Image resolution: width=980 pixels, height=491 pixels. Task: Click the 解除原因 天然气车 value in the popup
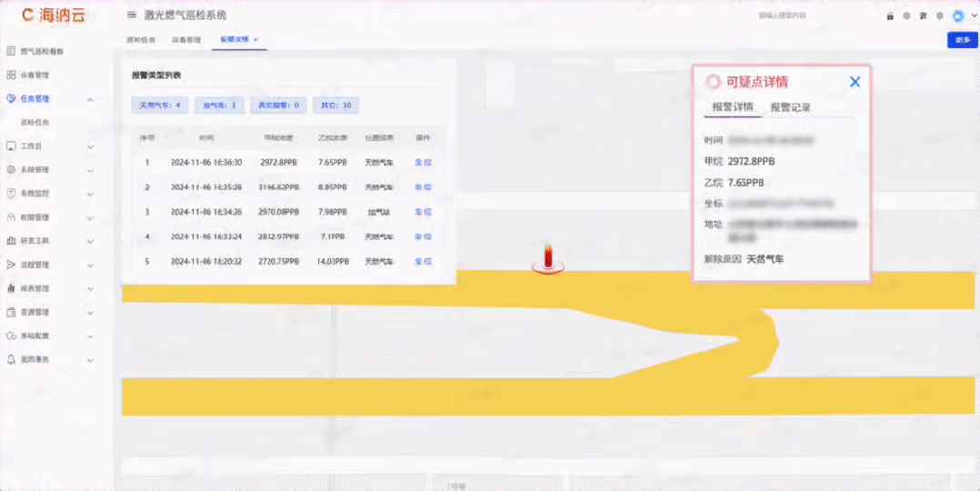coord(765,259)
